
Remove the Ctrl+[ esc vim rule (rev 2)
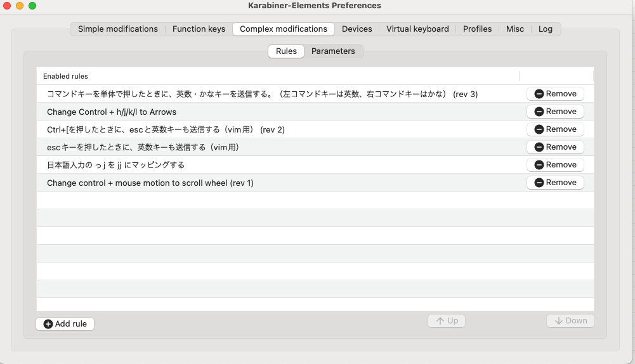coord(555,129)
